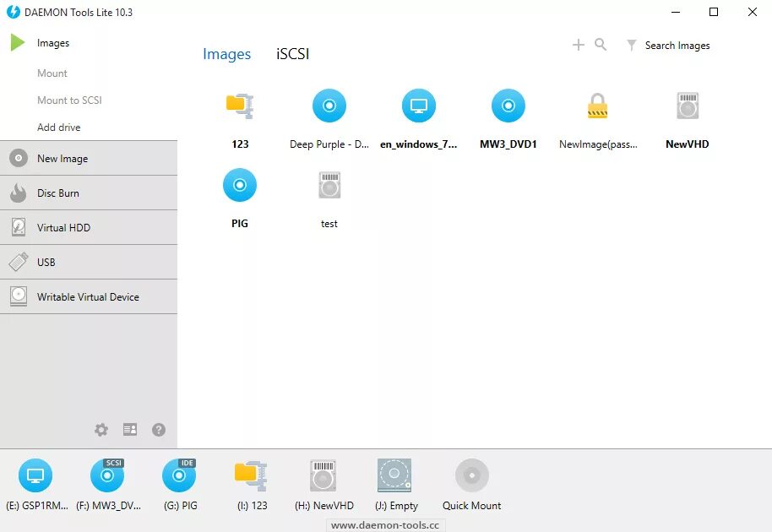This screenshot has width=772, height=532.
Task: Open the (H:) NewVHD drive
Action: pyautogui.click(x=323, y=475)
